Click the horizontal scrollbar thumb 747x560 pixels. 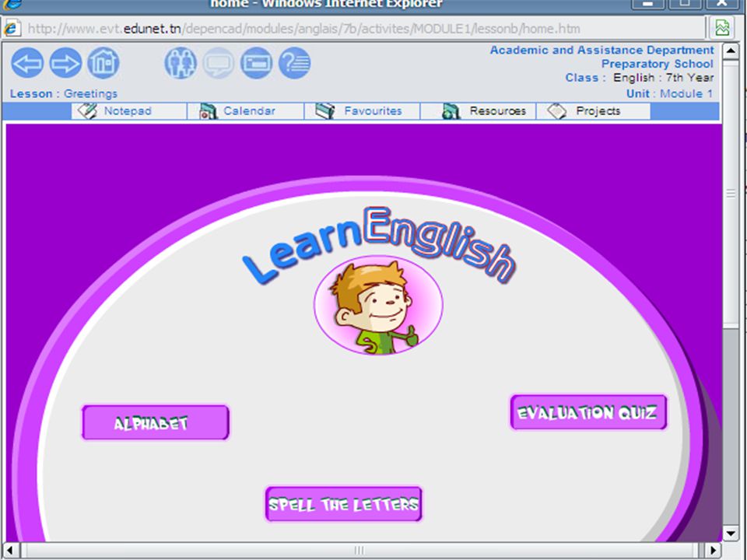[x=359, y=550]
